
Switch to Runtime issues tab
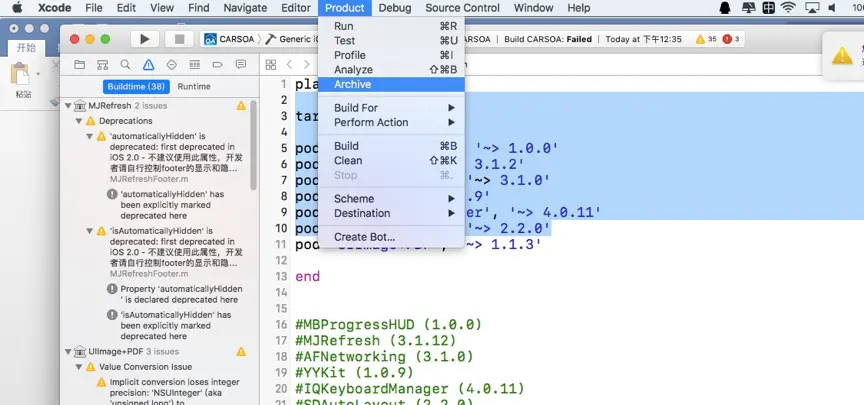(x=194, y=87)
